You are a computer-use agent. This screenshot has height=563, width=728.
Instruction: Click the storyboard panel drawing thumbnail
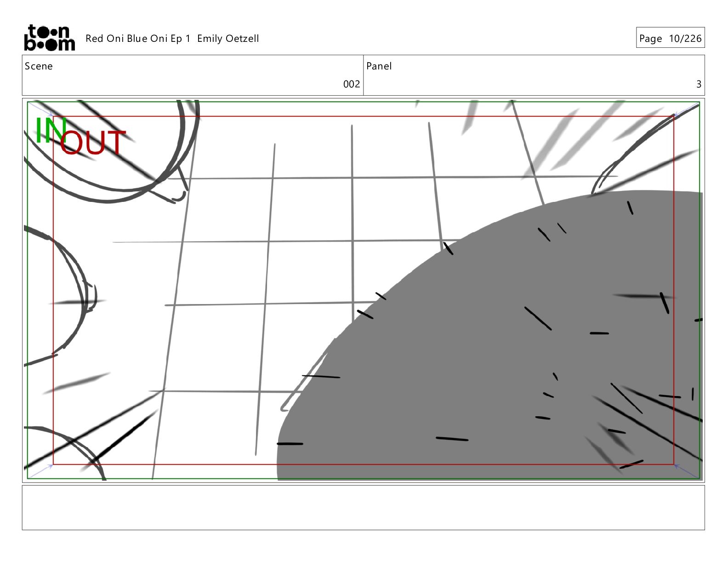click(x=363, y=290)
